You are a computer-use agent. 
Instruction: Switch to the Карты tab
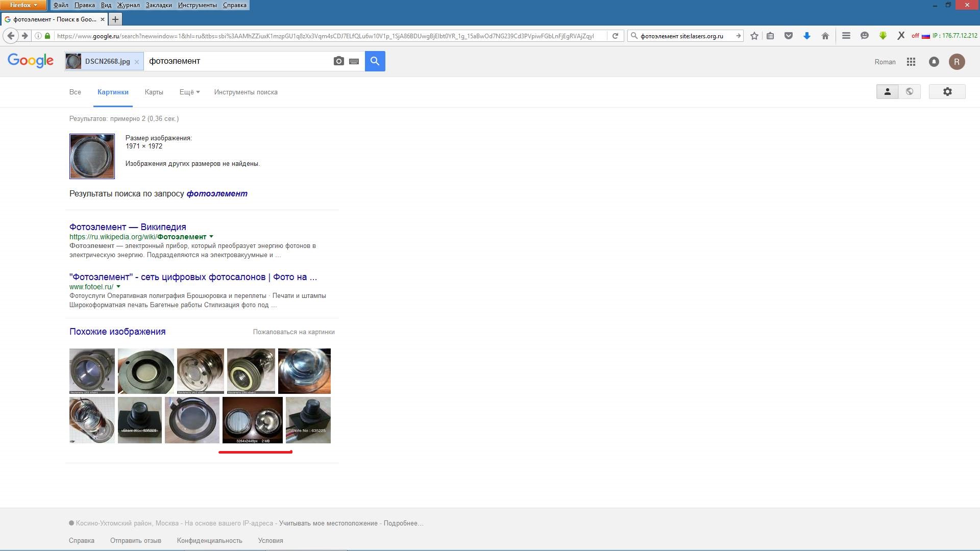pyautogui.click(x=154, y=92)
